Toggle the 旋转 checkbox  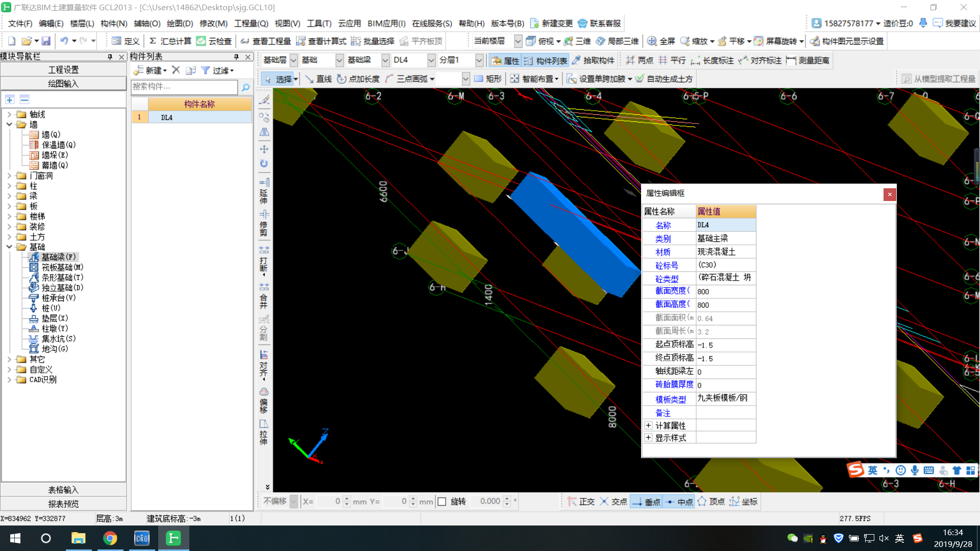pos(442,502)
